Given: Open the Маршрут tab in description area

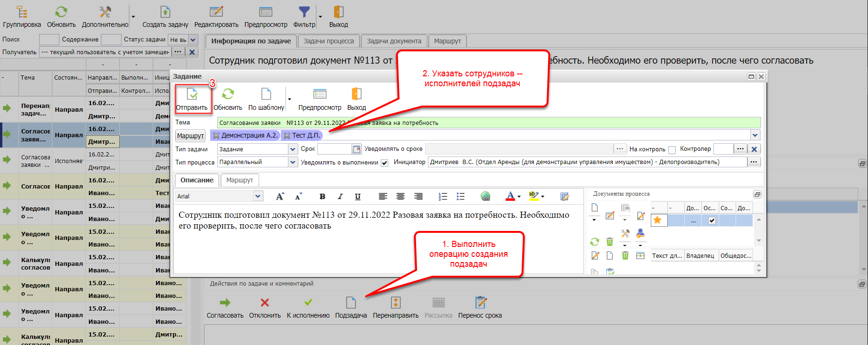Looking at the screenshot, I should click(x=239, y=180).
